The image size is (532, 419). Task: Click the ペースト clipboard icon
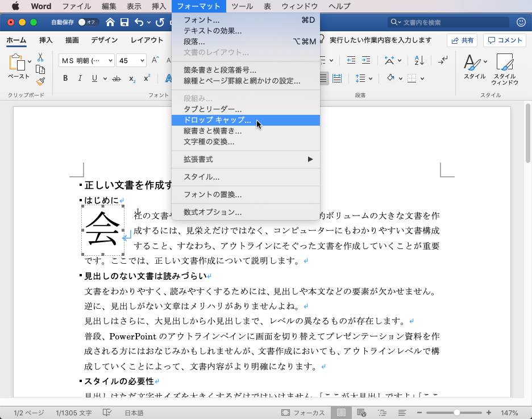tap(17, 63)
